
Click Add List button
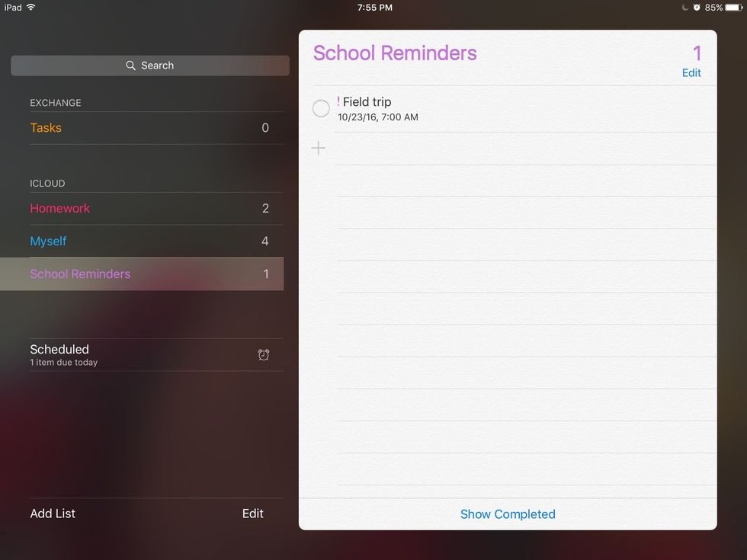(x=53, y=514)
